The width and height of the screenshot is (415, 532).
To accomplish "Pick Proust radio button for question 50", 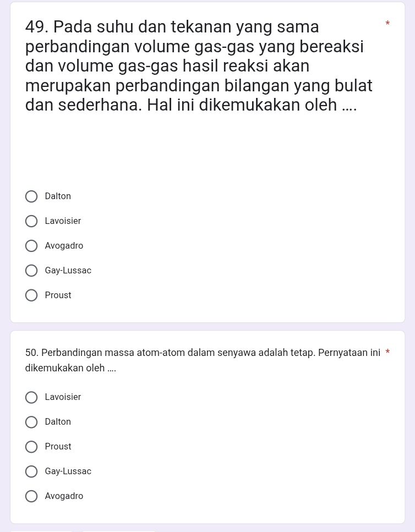I will (x=32, y=447).
